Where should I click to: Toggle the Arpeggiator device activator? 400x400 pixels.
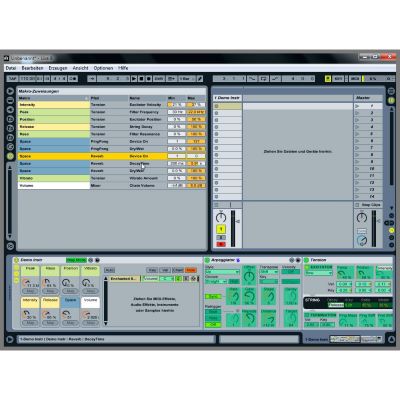pos(207,260)
